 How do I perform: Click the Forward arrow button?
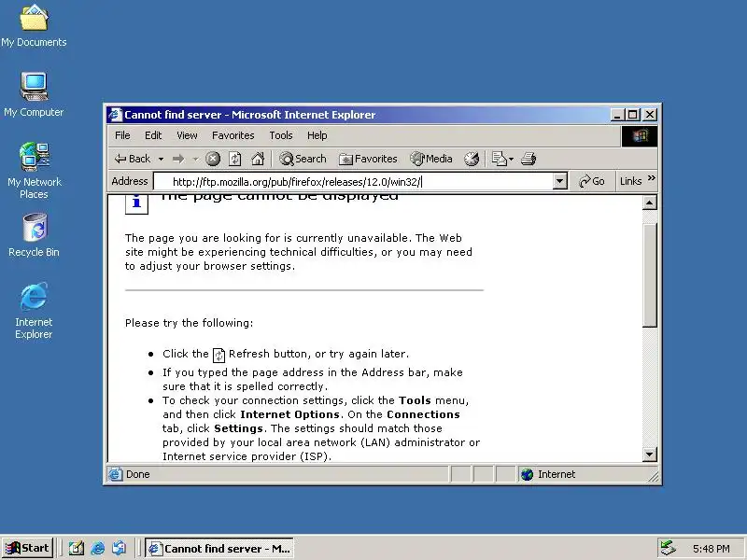178,159
